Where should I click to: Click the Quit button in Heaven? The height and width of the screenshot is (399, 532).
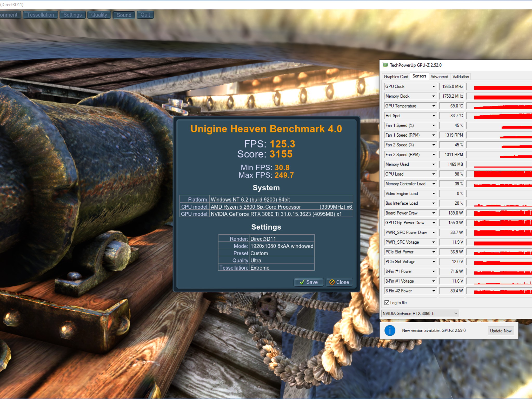point(145,15)
